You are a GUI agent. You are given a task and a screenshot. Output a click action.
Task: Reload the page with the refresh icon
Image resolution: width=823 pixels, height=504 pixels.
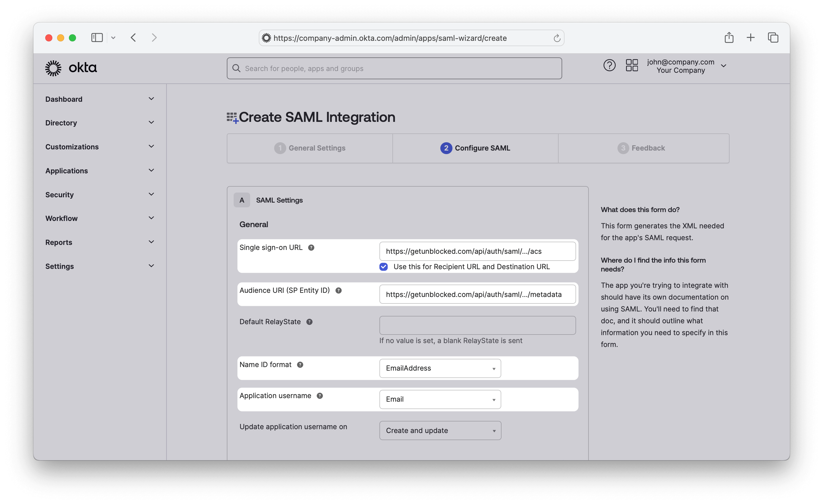(557, 38)
